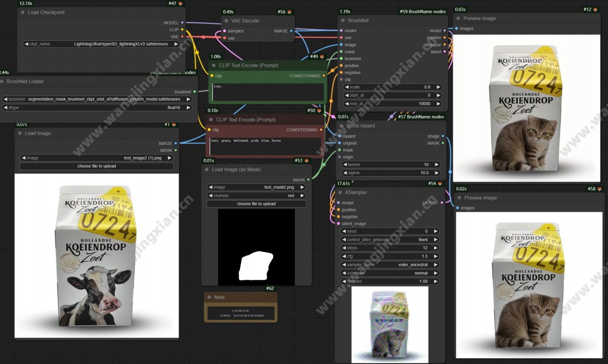
Task: Open the ckpt_name checkpoint selector
Action: (x=101, y=44)
